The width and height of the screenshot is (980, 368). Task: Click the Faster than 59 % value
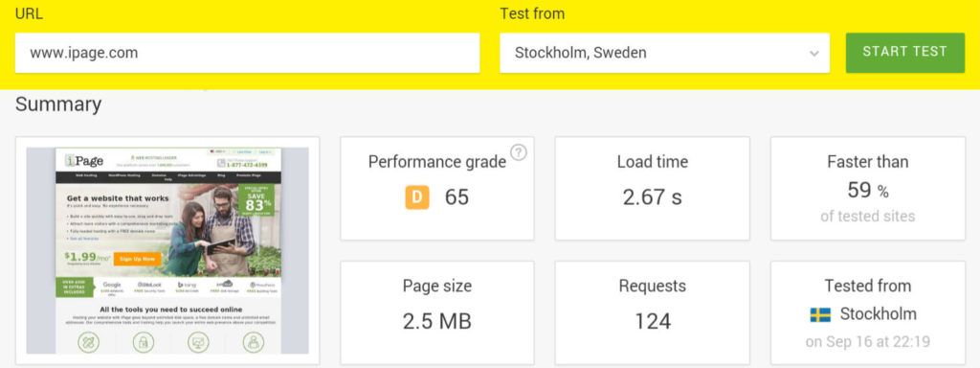click(x=867, y=190)
